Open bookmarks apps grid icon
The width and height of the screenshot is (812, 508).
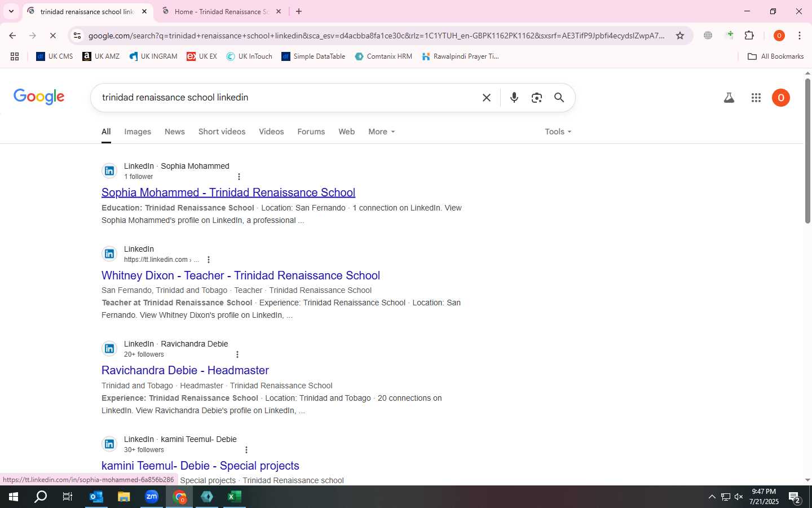click(x=15, y=56)
